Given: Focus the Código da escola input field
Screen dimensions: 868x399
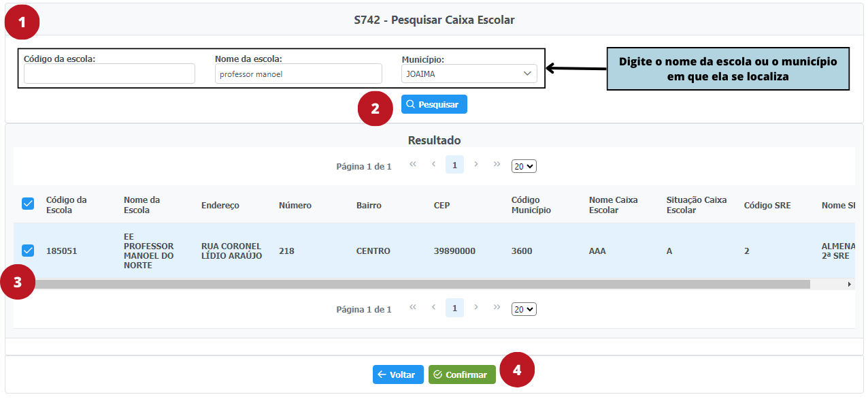Looking at the screenshot, I should [x=110, y=74].
